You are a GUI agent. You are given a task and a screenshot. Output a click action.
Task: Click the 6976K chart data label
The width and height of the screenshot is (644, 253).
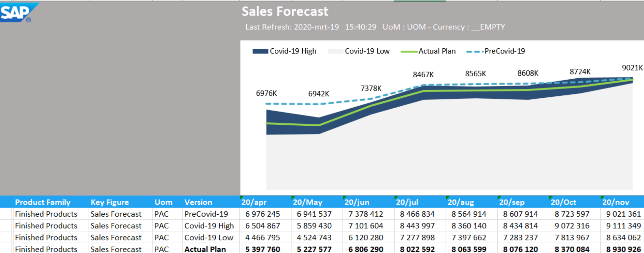tap(266, 93)
